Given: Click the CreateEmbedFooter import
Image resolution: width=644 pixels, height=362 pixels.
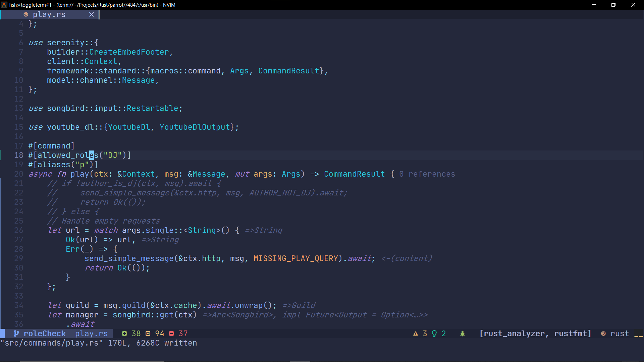Looking at the screenshot, I should pos(129,52).
